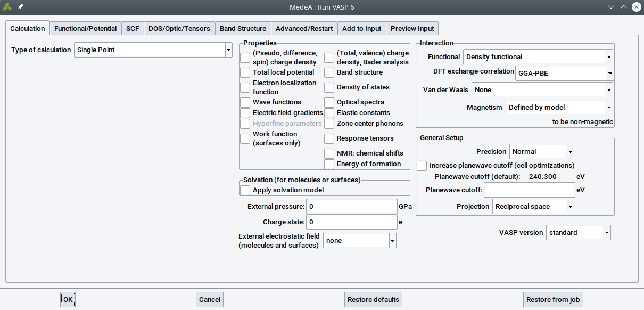
Task: Open the Band Structure tab
Action: [x=243, y=28]
